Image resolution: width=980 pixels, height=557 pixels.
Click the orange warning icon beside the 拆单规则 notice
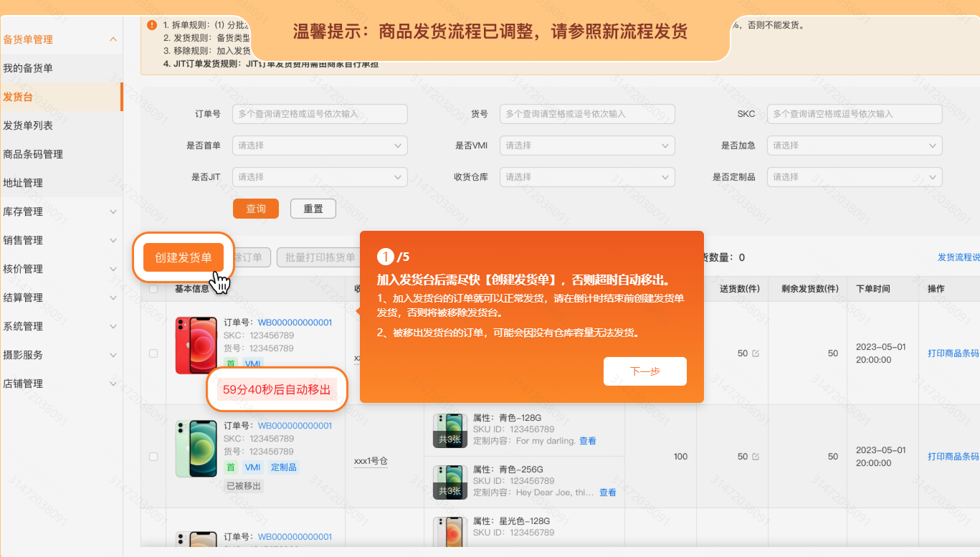(151, 25)
